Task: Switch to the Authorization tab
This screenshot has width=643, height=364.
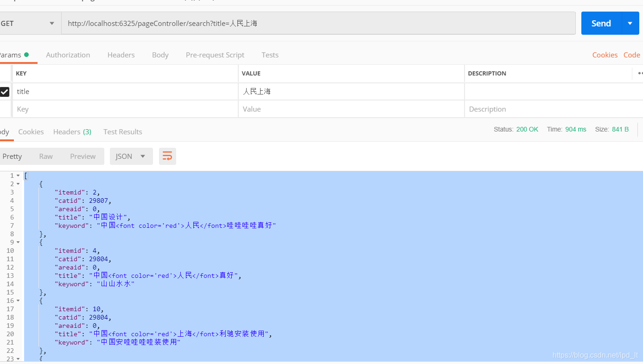Action: [68, 55]
